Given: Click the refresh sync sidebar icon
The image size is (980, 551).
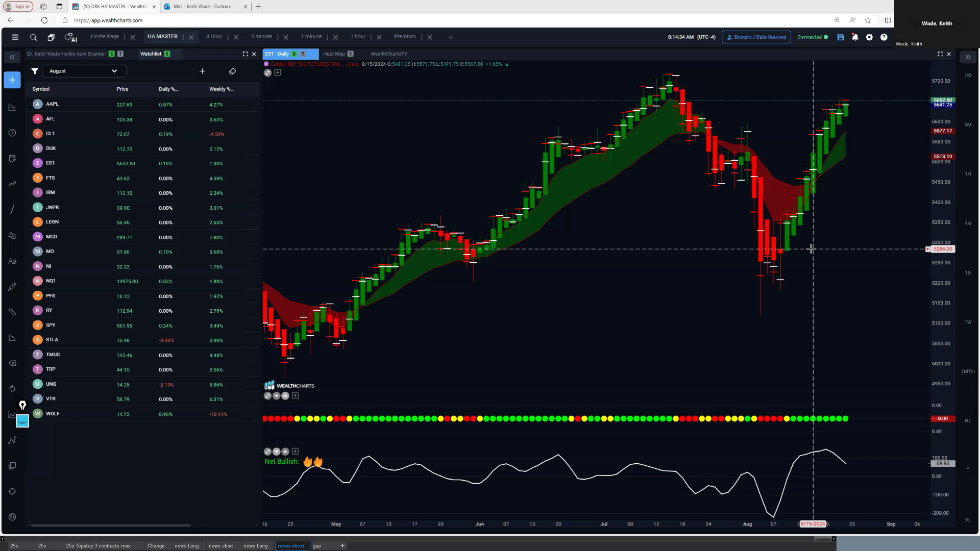Looking at the screenshot, I should point(12,389).
